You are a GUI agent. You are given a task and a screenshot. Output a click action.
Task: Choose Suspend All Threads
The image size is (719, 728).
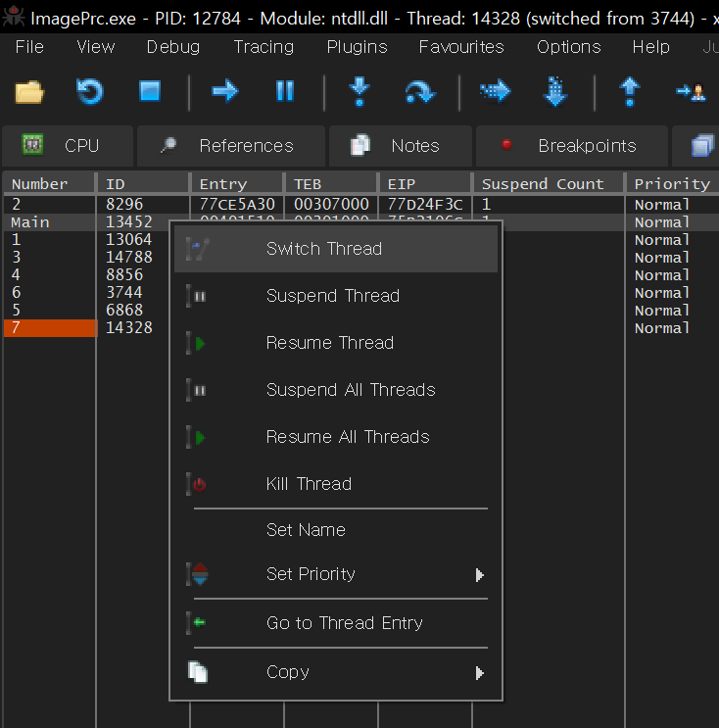[336, 390]
